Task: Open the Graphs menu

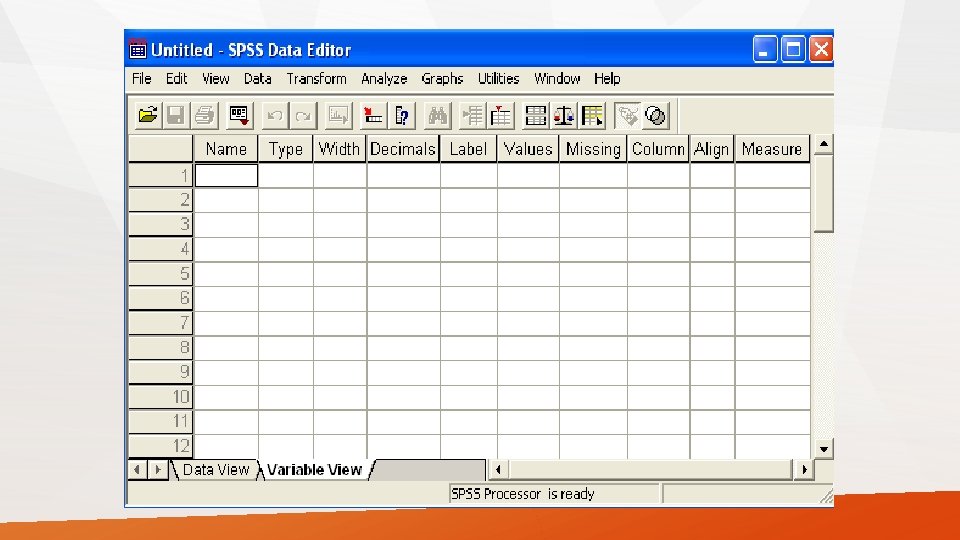Action: coord(442,79)
